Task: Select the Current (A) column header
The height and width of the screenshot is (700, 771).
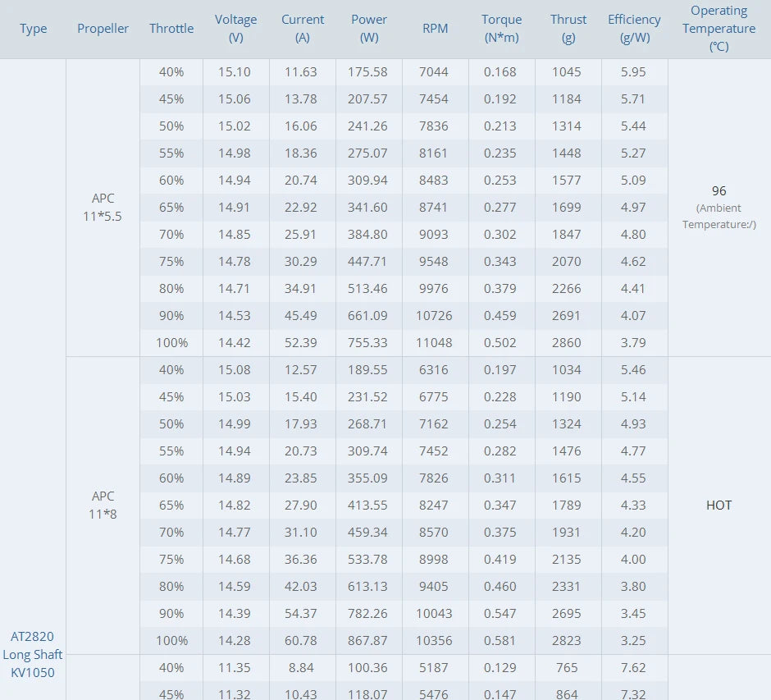Action: (303, 29)
